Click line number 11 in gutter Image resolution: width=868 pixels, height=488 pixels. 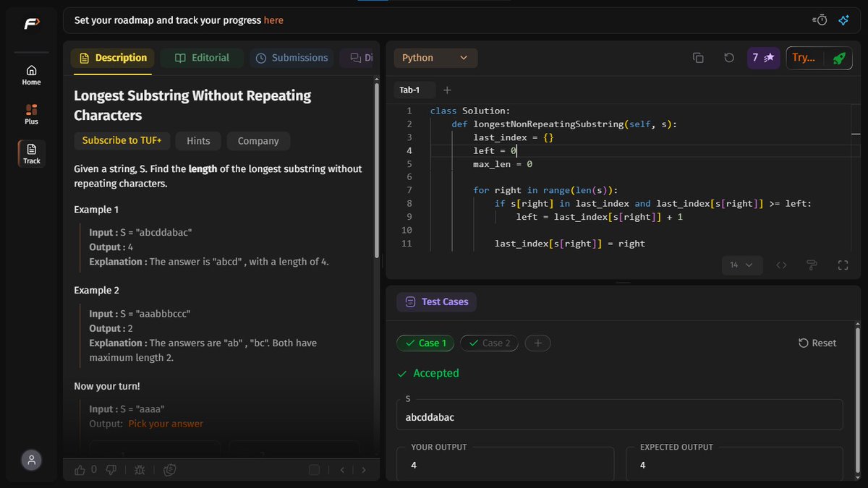[407, 244]
